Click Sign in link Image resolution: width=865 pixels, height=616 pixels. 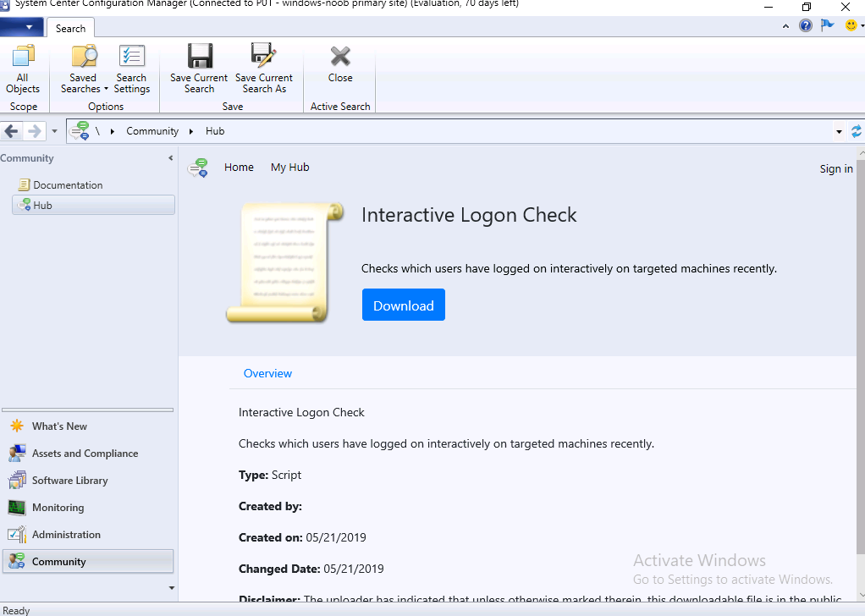836,168
